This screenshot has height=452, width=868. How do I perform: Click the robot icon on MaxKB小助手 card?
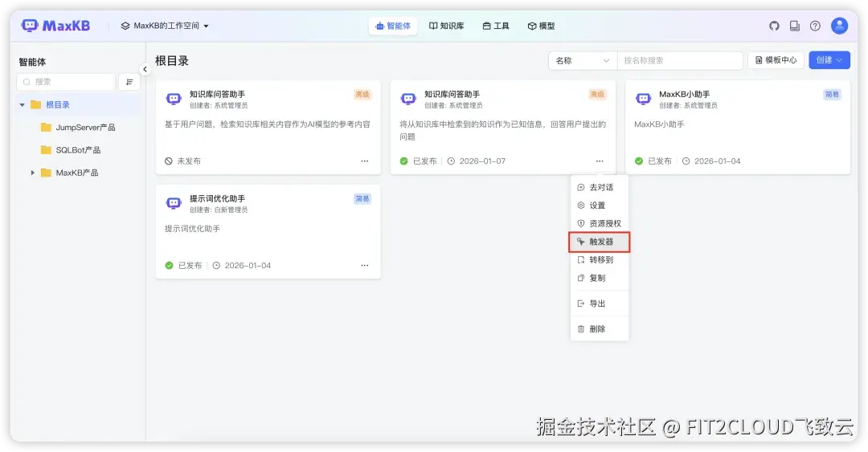click(x=643, y=99)
